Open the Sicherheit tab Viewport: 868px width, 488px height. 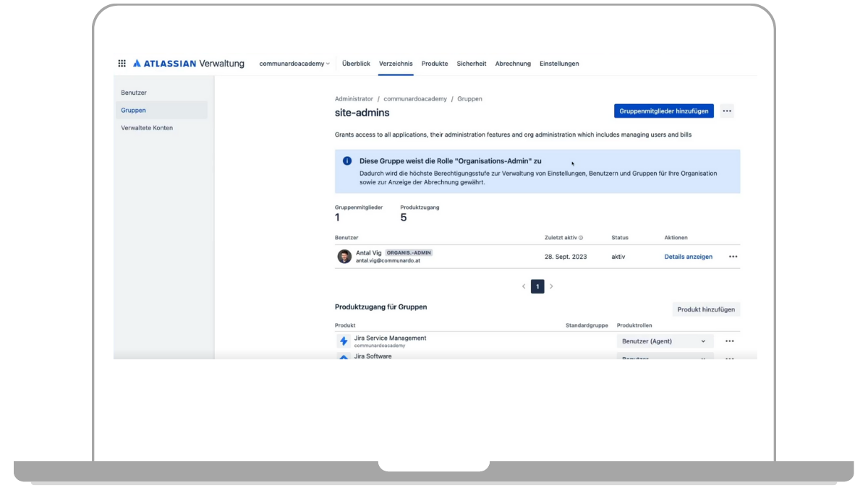(x=472, y=64)
